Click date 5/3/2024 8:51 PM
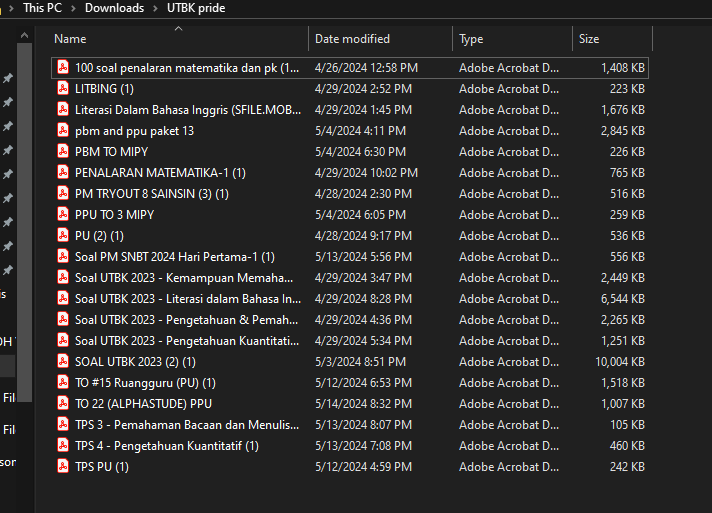The height and width of the screenshot is (513, 712). coord(361,362)
